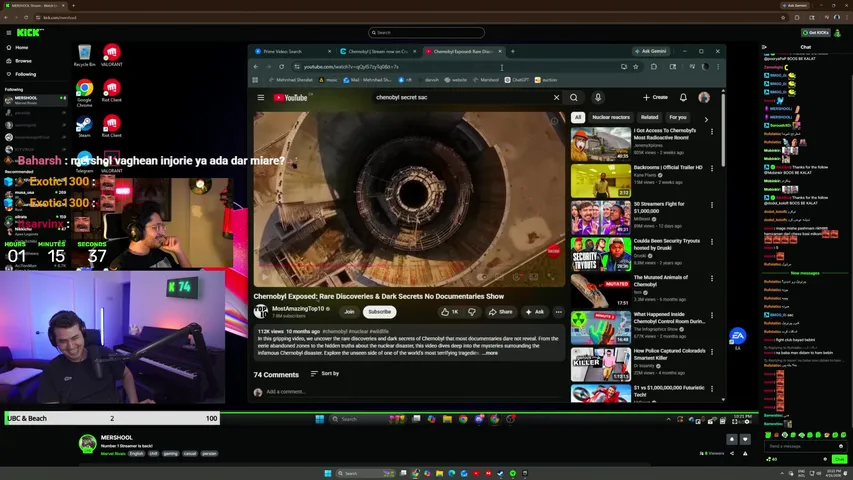
Task: Click the Kick search box
Action: point(426,33)
